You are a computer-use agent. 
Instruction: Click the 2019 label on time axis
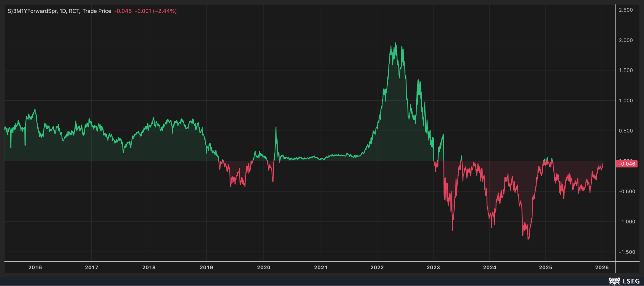coord(206,267)
